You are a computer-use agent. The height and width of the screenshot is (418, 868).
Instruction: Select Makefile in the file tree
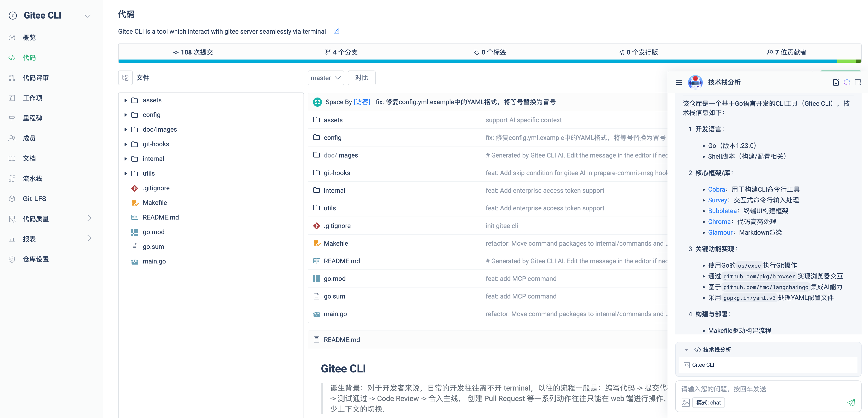click(155, 203)
